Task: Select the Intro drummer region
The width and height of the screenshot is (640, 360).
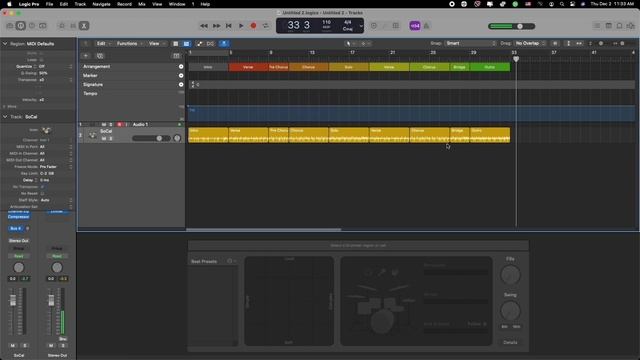Action: coord(208,135)
